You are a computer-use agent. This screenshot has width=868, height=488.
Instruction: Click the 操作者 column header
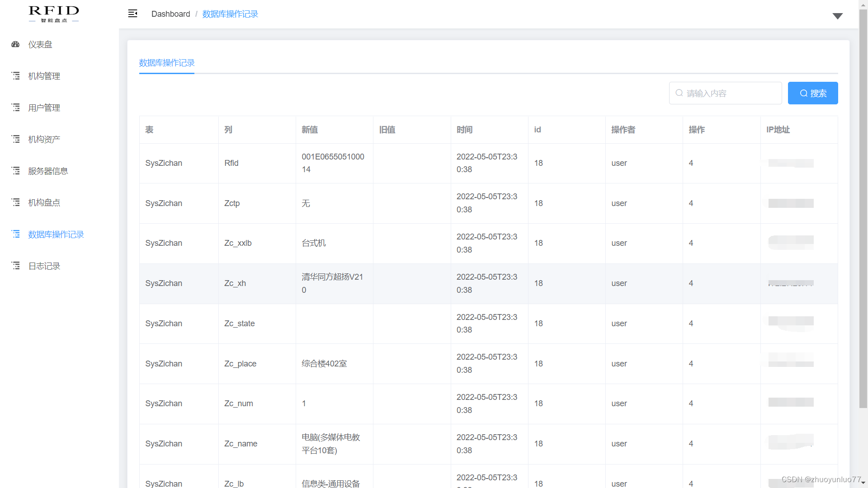pos(623,130)
